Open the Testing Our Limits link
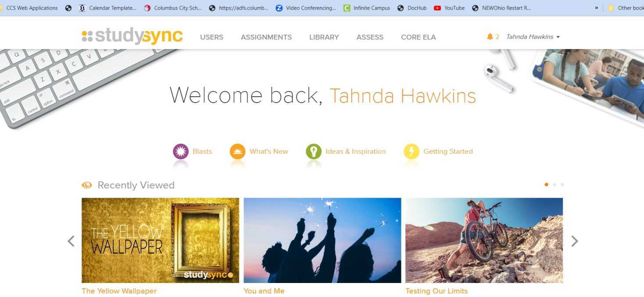 coord(436,291)
